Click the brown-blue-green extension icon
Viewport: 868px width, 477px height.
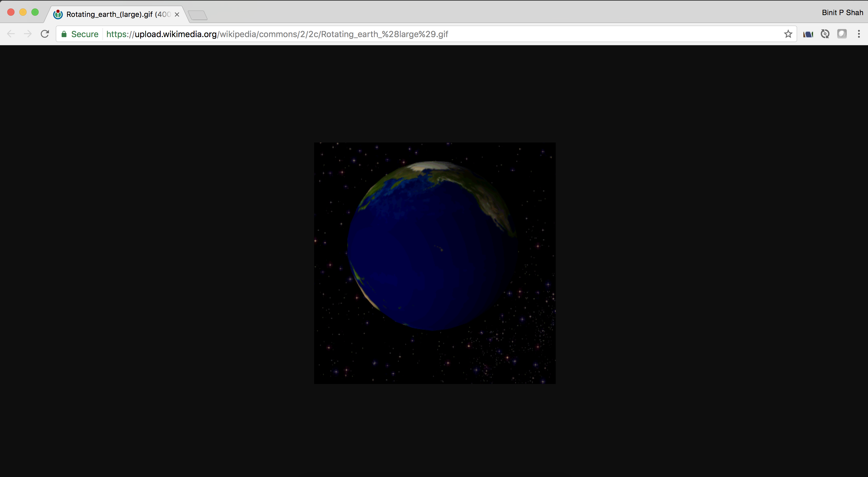click(808, 34)
